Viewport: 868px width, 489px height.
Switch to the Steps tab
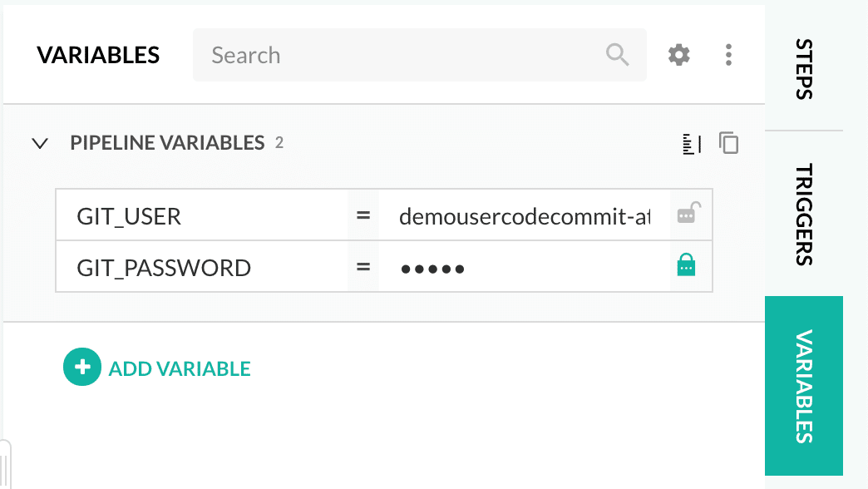pyautogui.click(x=803, y=68)
